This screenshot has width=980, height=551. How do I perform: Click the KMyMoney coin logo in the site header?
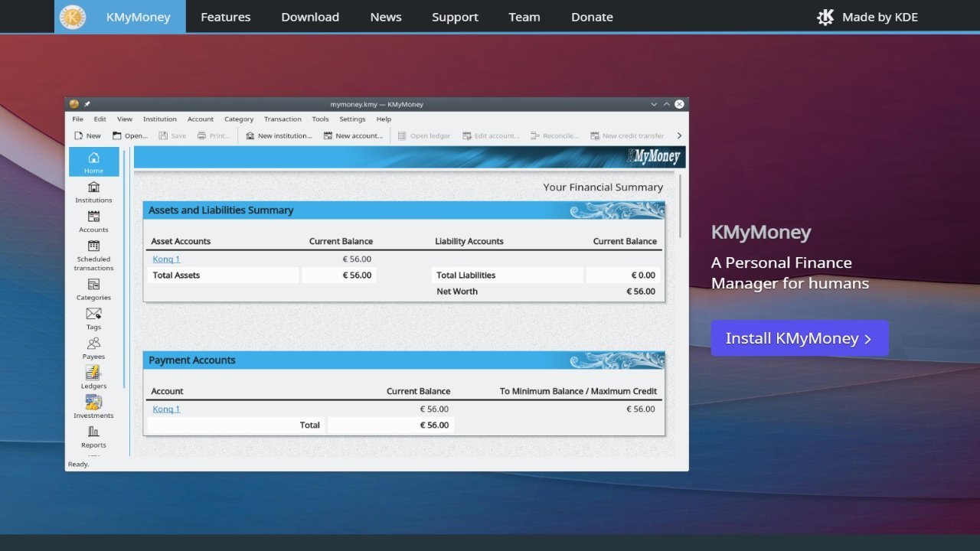click(x=73, y=17)
